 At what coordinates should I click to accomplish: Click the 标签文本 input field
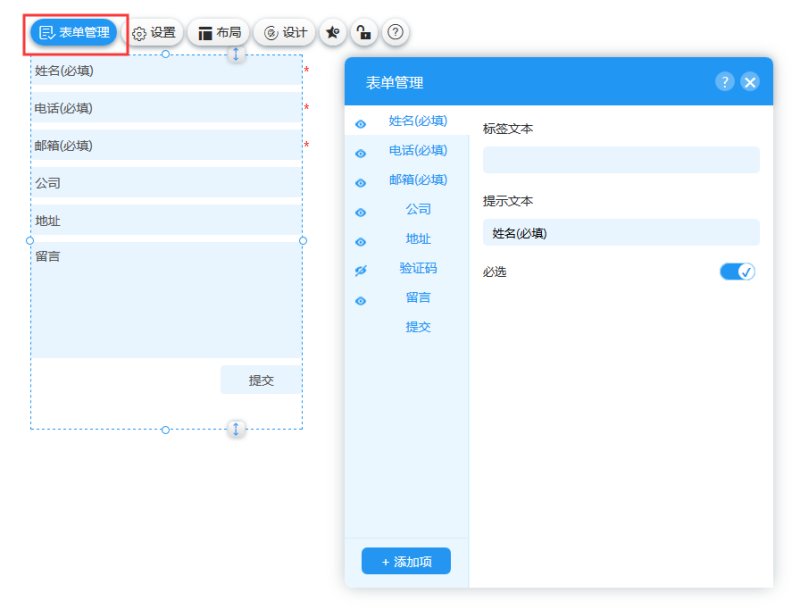tap(621, 160)
